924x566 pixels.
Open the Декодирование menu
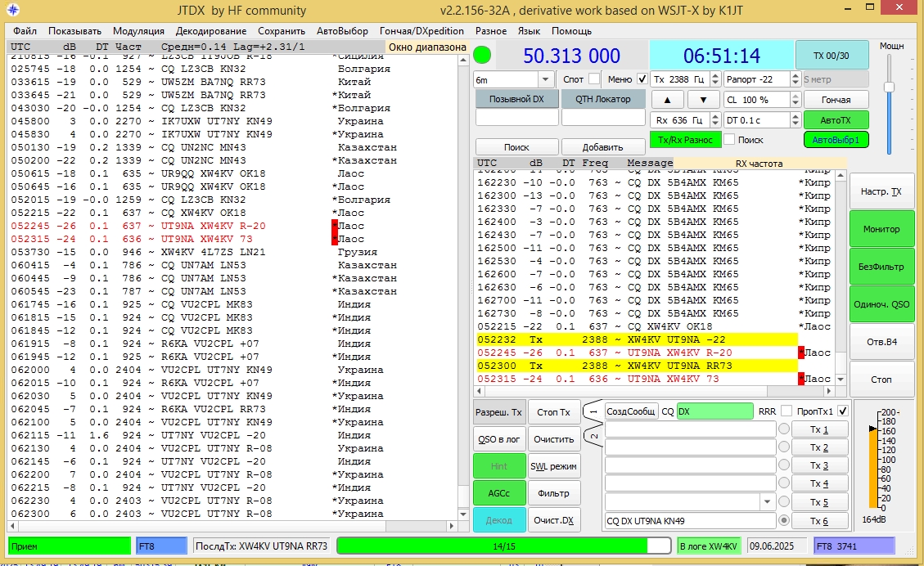pyautogui.click(x=211, y=30)
